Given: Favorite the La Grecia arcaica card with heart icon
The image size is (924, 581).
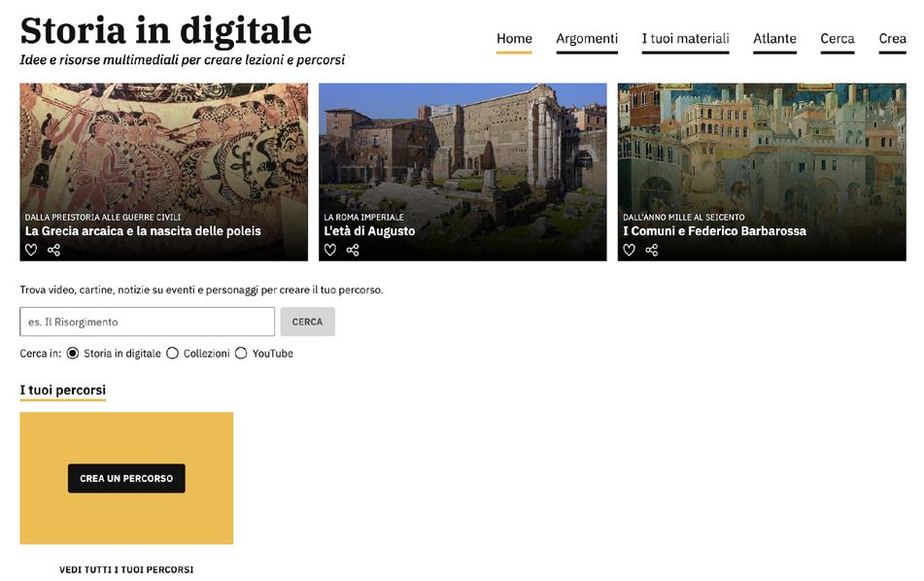Looking at the screenshot, I should pos(31,250).
